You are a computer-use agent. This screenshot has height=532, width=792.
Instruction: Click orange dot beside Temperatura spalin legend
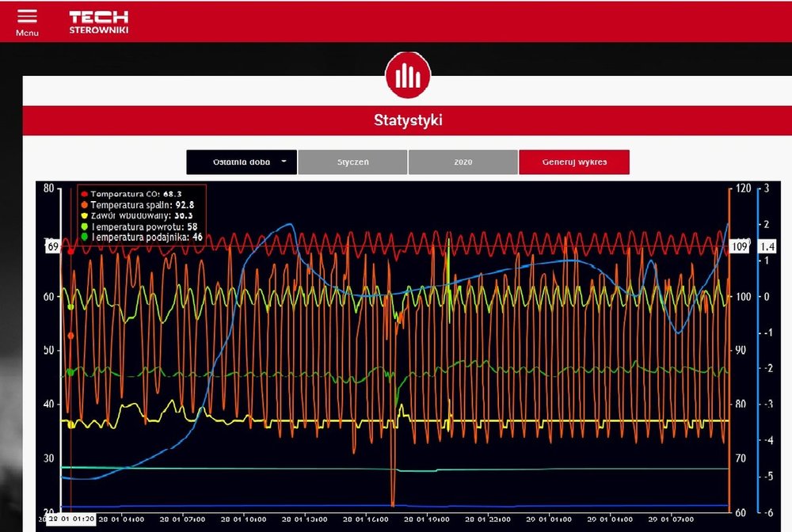coord(84,204)
